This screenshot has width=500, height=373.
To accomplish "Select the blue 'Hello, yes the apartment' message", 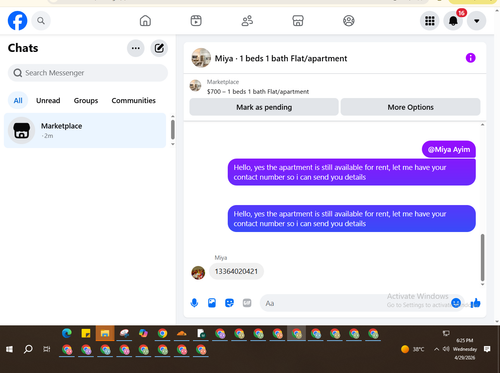I will 352,218.
